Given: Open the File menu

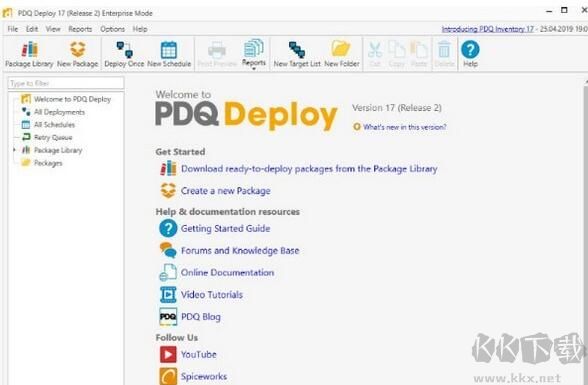Looking at the screenshot, I should click(x=13, y=29).
